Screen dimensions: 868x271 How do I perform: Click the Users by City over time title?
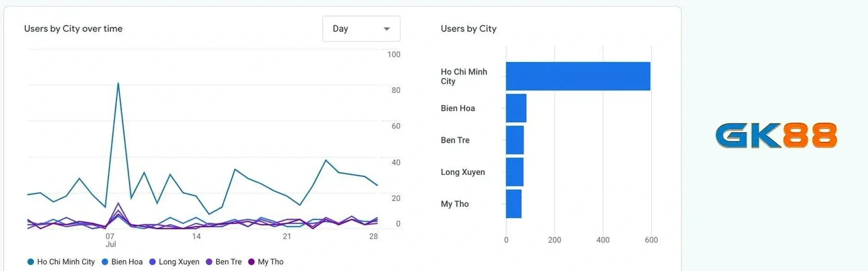coord(73,29)
